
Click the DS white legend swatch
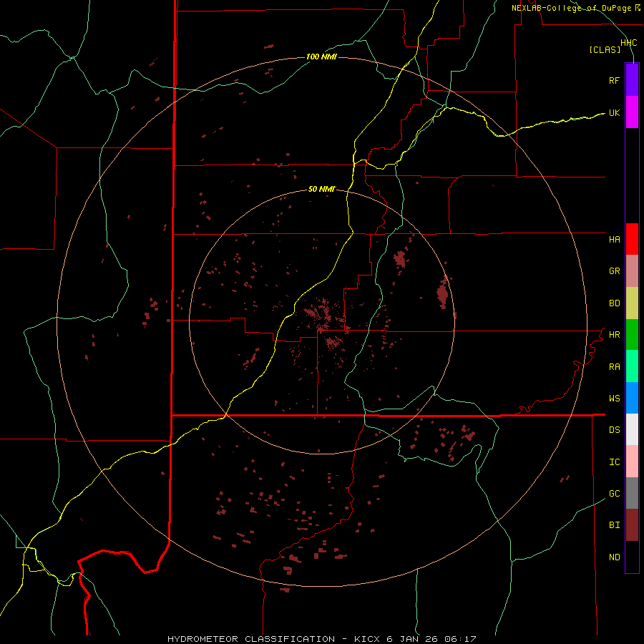[x=632, y=429]
